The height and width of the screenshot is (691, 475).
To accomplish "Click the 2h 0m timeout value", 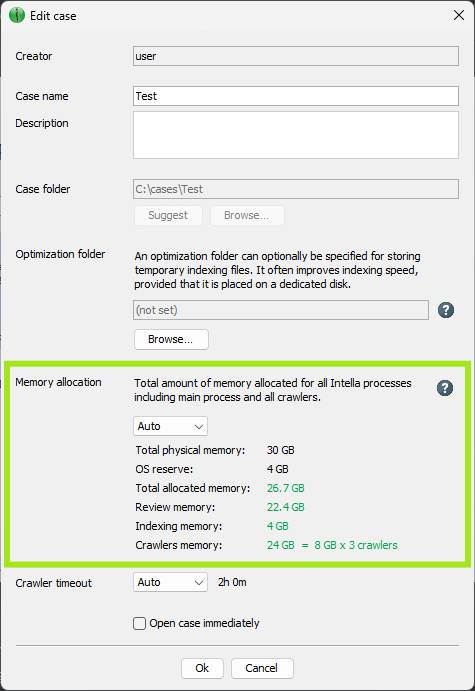I will [232, 582].
